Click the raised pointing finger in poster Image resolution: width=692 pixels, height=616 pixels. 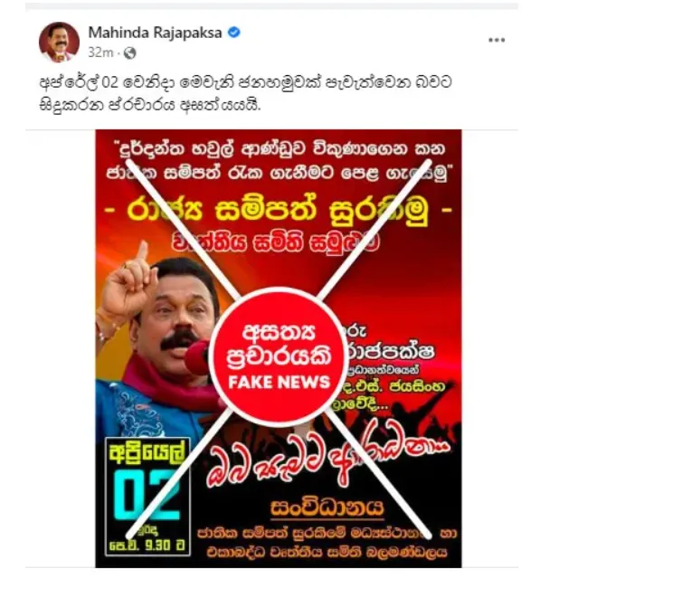[x=142, y=253]
